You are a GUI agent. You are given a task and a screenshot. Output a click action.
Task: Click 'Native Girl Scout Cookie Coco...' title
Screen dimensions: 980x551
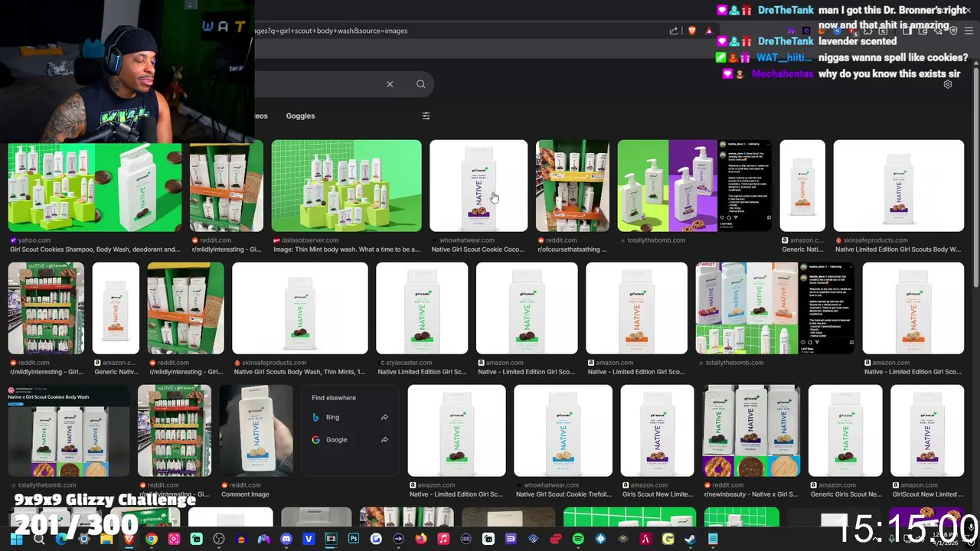pyautogui.click(x=478, y=249)
